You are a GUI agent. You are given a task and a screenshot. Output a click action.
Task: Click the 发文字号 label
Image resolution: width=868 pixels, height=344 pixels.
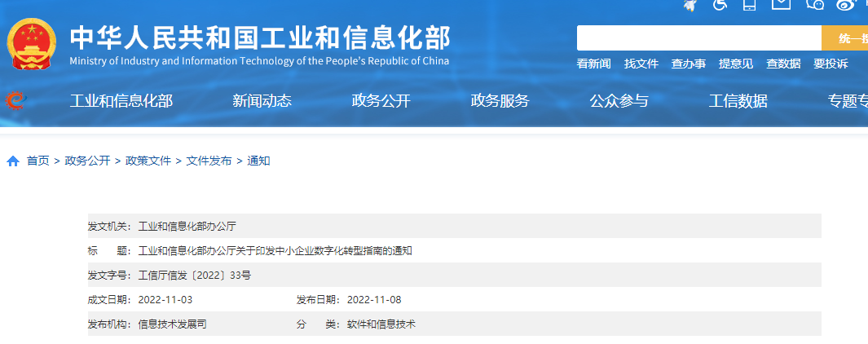tap(110, 276)
